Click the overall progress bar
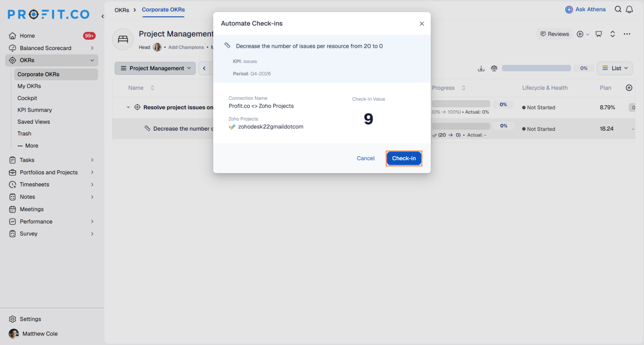Screen dimensions: 644x345 click(x=536, y=68)
